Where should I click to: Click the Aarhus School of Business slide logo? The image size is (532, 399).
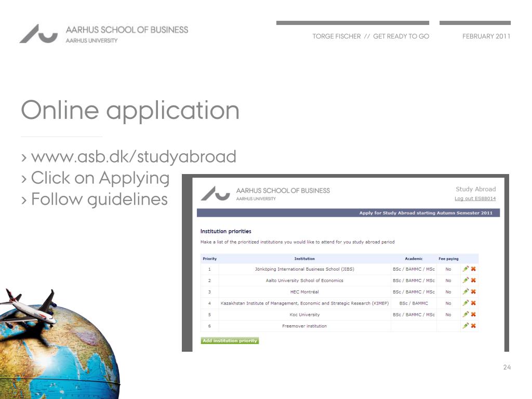pyautogui.click(x=104, y=34)
